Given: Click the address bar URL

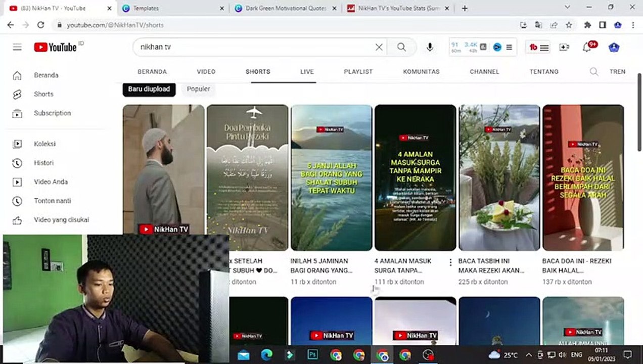Looking at the screenshot, I should [115, 25].
